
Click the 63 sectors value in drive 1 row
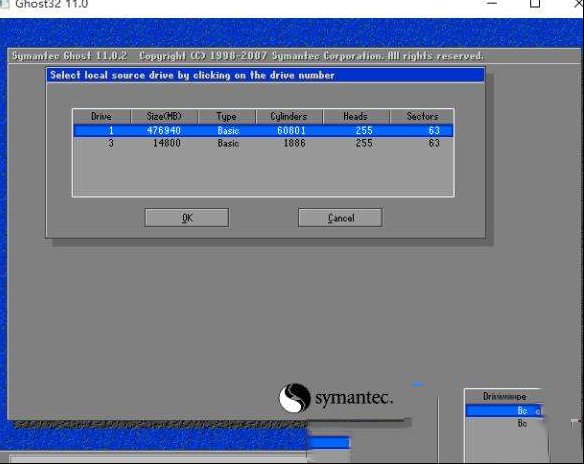tap(434, 131)
